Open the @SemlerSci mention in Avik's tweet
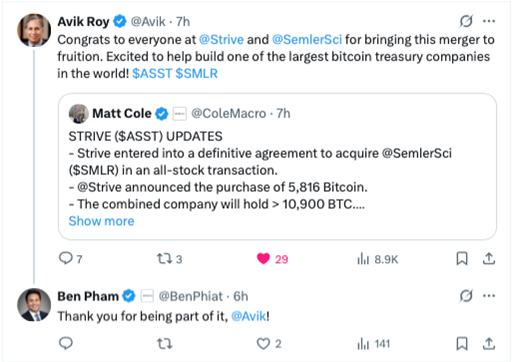The width and height of the screenshot is (512, 362). click(307, 40)
